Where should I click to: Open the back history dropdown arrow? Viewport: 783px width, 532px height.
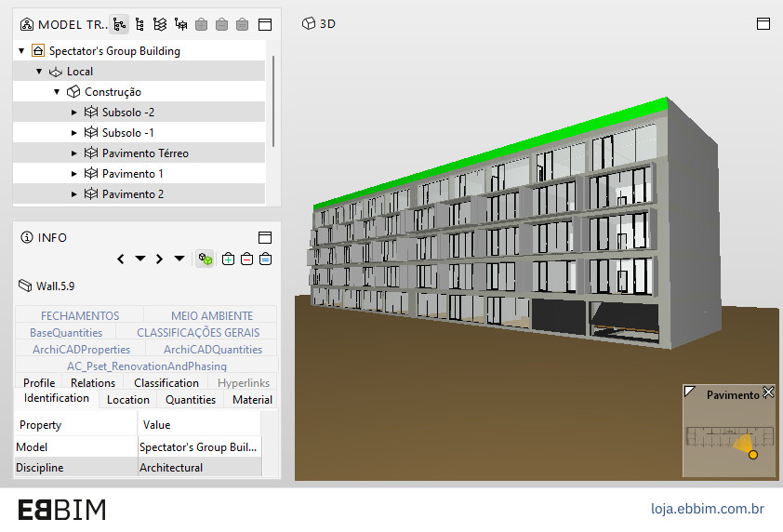click(140, 259)
